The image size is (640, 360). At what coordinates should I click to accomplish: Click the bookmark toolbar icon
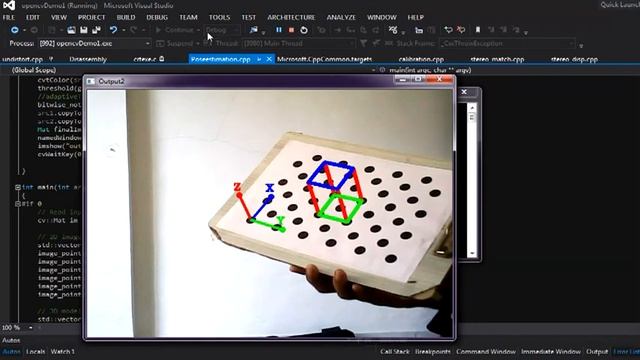coord(478,30)
